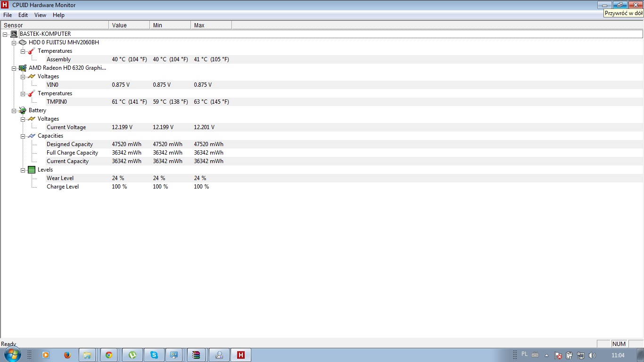The width and height of the screenshot is (644, 362).
Task: Click the Min column header
Action: pyautogui.click(x=170, y=25)
